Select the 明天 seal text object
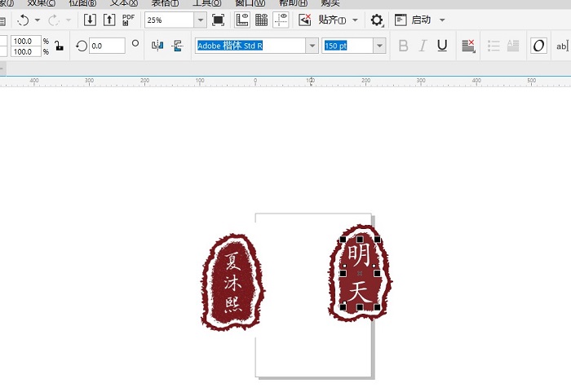 pos(360,273)
